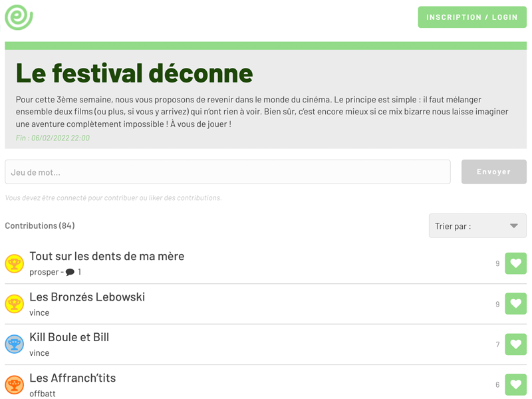The image size is (532, 399).
Task: Select the "Kill Boule et Bill" title
Action: point(69,337)
